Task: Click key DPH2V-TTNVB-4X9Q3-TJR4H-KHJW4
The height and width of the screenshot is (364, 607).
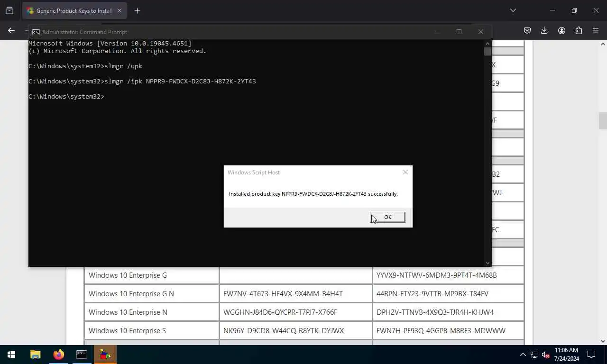Action: tap(435, 312)
